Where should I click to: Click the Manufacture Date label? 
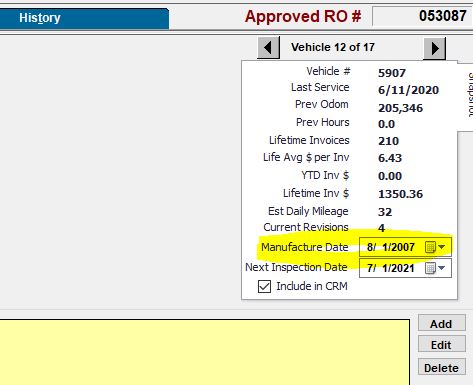pos(305,247)
